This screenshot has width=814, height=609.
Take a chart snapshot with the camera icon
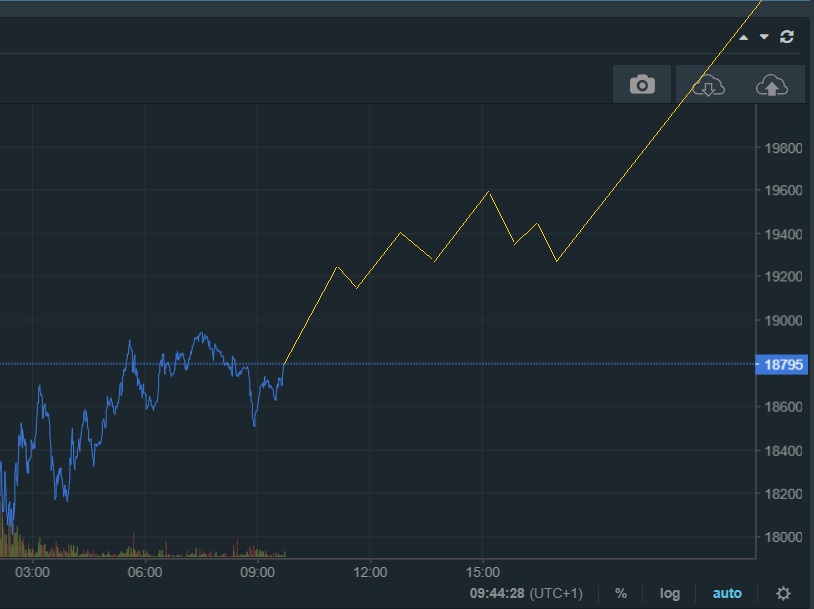coord(640,84)
